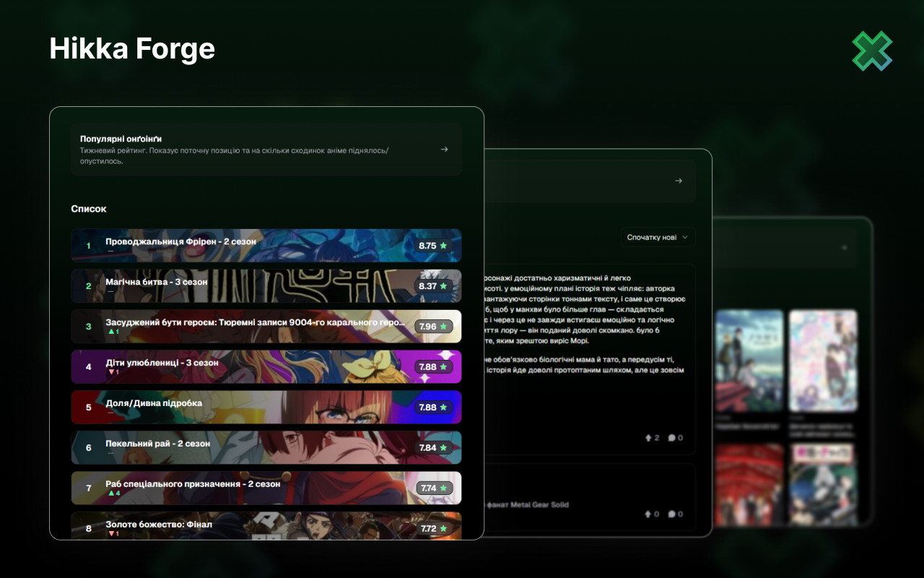The image size is (924, 578).
Task: Click the arrow on the Популярні онґоінґи card
Action: tap(444, 150)
